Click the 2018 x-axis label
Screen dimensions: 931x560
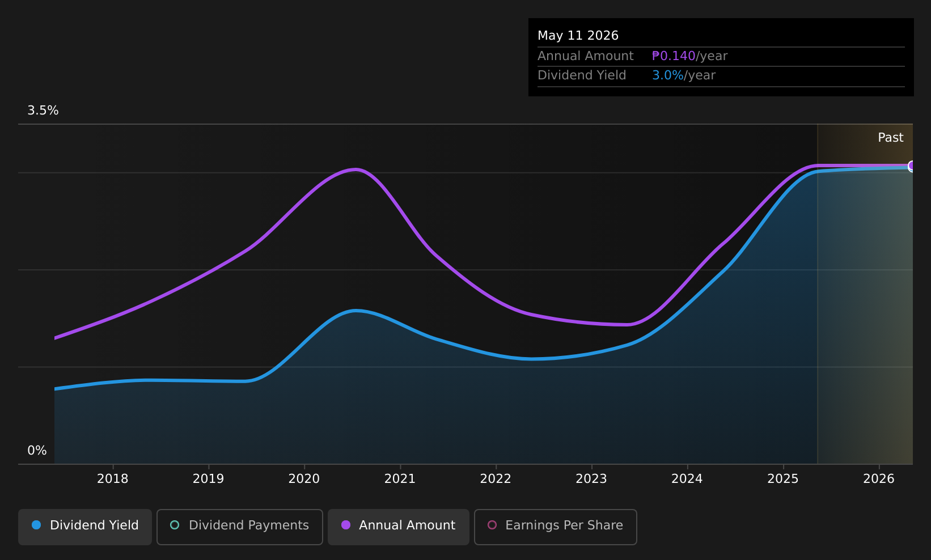pyautogui.click(x=113, y=479)
